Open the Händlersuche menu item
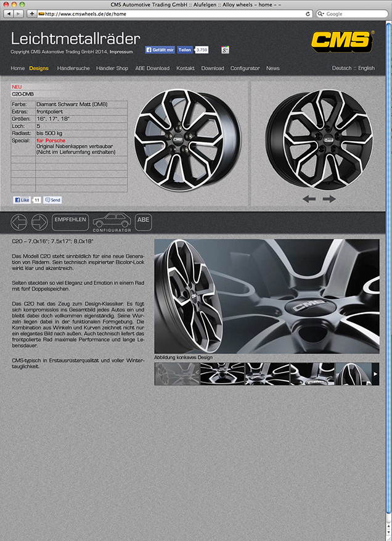Screen dimensions: 392x541 73,68
